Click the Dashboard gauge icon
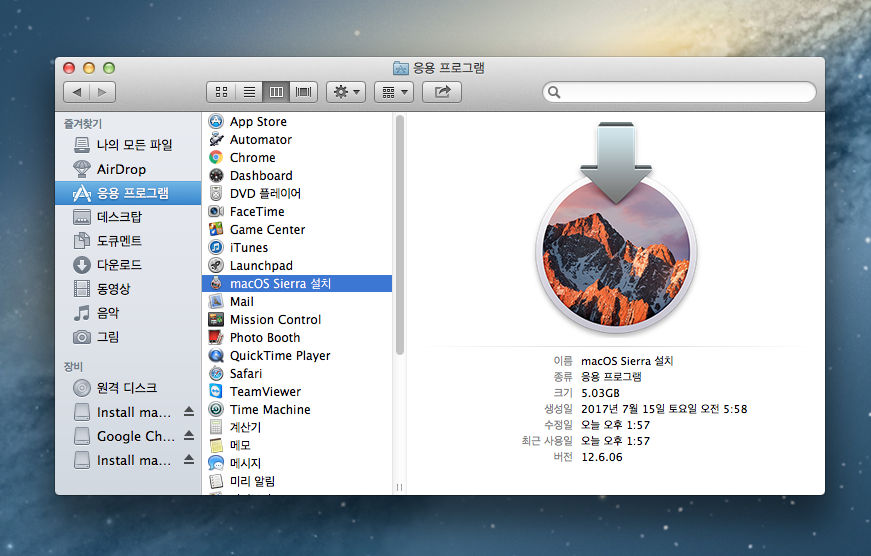The height and width of the screenshot is (556, 871). pyautogui.click(x=216, y=176)
